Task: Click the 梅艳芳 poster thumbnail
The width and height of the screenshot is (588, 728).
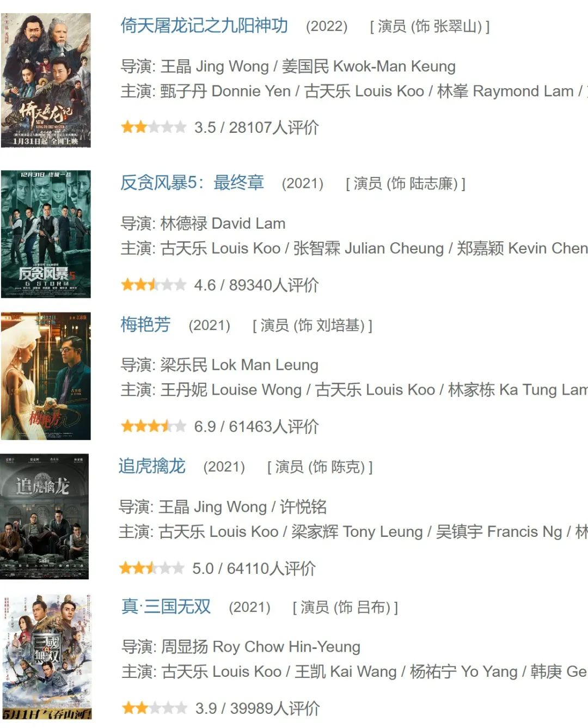Action: click(46, 376)
